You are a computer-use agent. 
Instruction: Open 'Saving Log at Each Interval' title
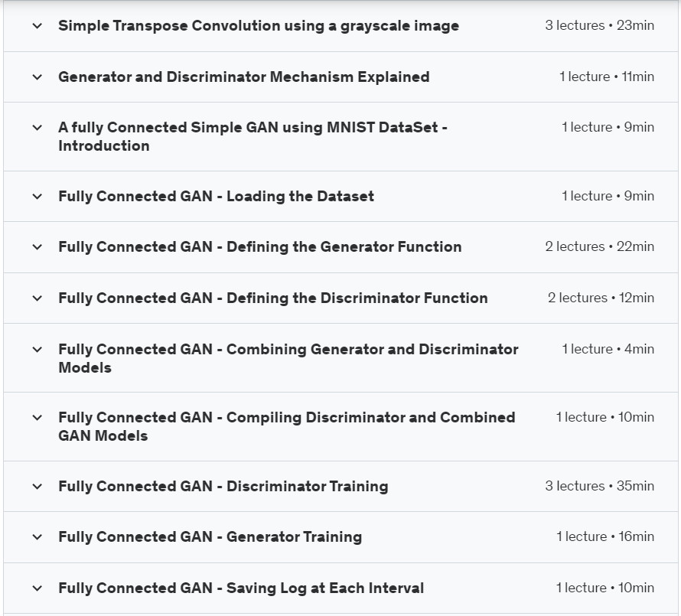(x=241, y=588)
